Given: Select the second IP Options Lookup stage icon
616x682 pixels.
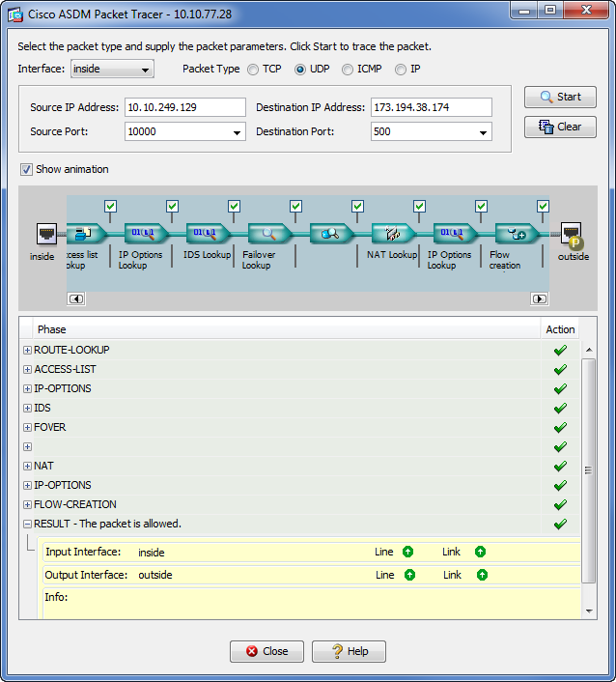Looking at the screenshot, I should pyautogui.click(x=455, y=234).
